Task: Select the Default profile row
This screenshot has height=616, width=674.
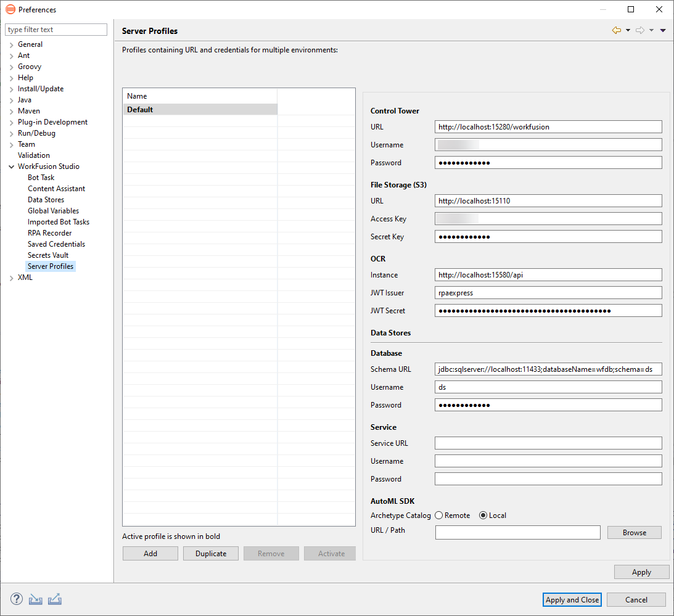Action: point(200,110)
